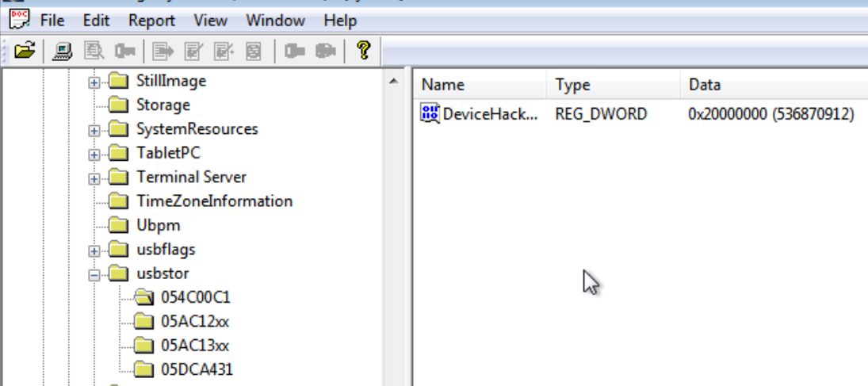Click the open folder toolbar icon
Screen dimensions: 868x386
pos(25,52)
